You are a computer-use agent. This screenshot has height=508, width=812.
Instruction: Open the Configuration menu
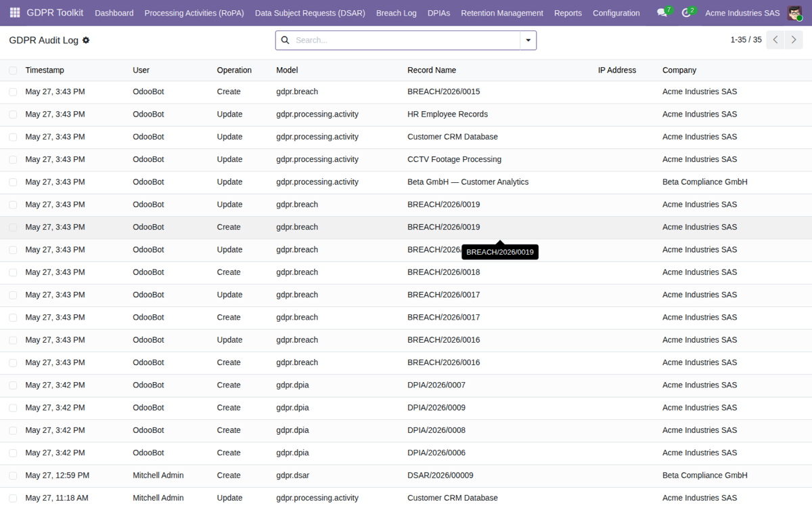pyautogui.click(x=616, y=13)
